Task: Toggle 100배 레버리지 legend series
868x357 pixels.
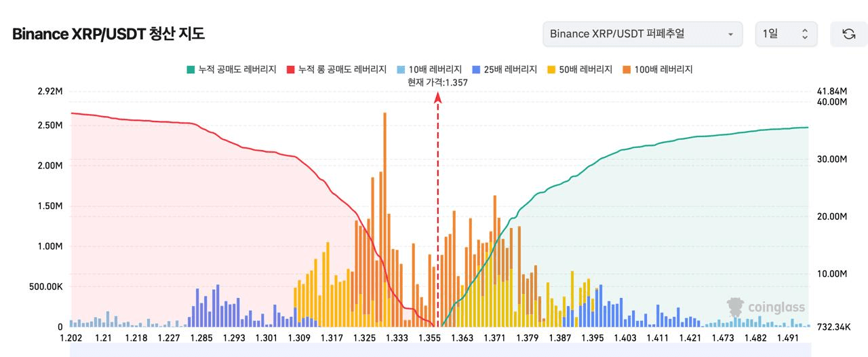Action: click(x=656, y=69)
